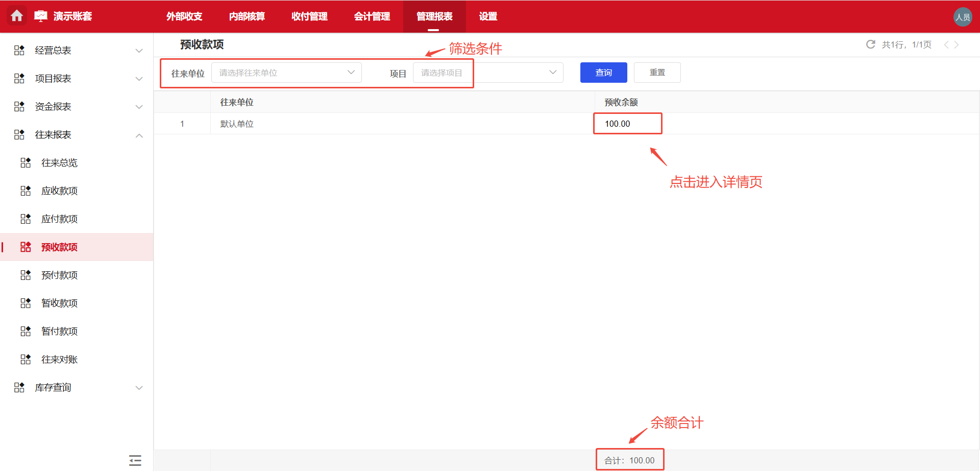Click the 库存查询 menu icon
Screen dimensions: 980x471
(x=19, y=387)
